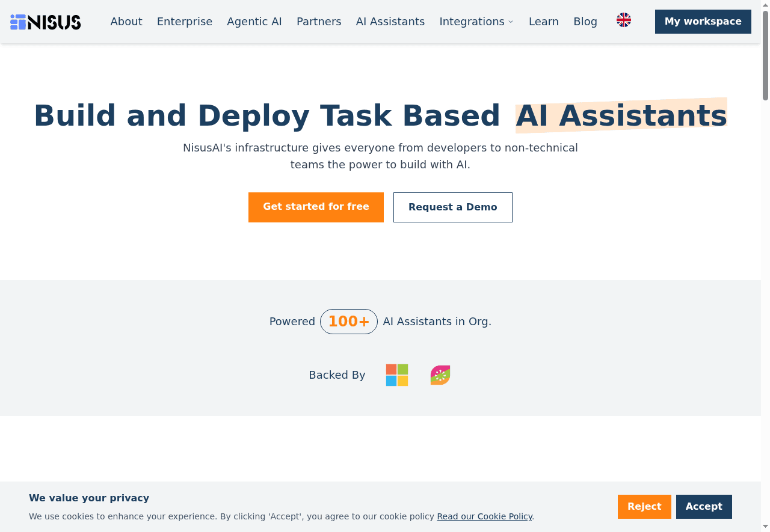Accept the cookie policy

[x=704, y=506]
